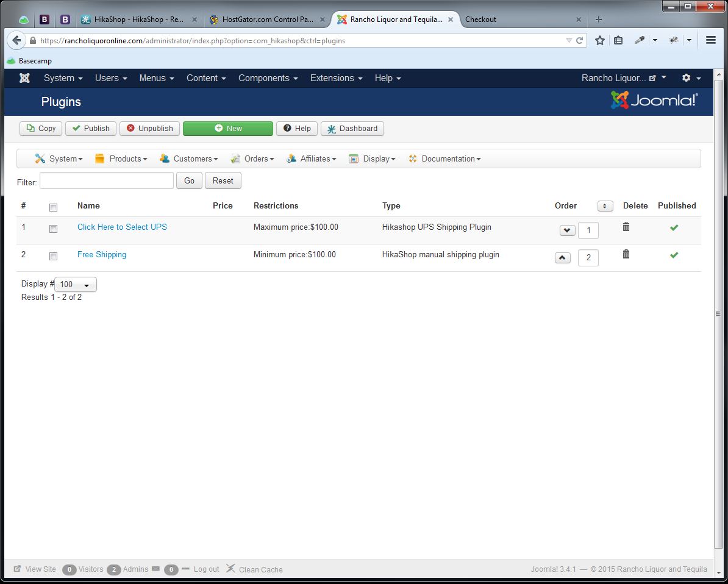The image size is (728, 584).
Task: Toggle the select-all checkbox in table header
Action: tap(54, 207)
